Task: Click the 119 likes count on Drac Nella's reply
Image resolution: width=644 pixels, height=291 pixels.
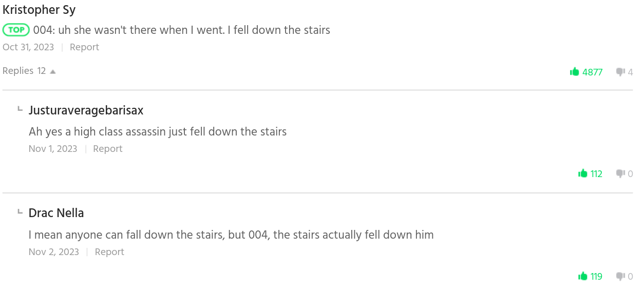Action: [x=596, y=277]
